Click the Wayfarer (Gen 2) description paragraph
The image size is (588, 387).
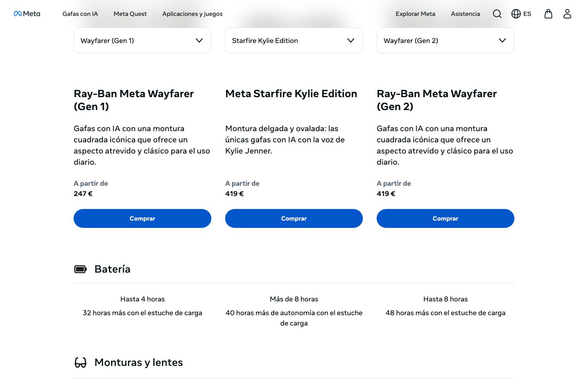(x=445, y=145)
